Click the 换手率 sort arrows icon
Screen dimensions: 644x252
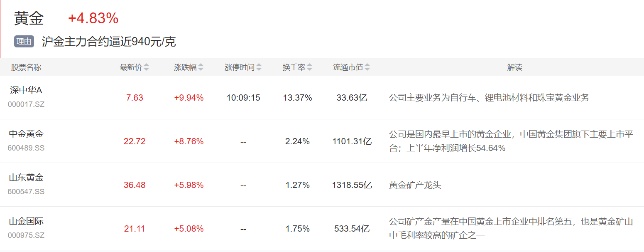coord(310,67)
